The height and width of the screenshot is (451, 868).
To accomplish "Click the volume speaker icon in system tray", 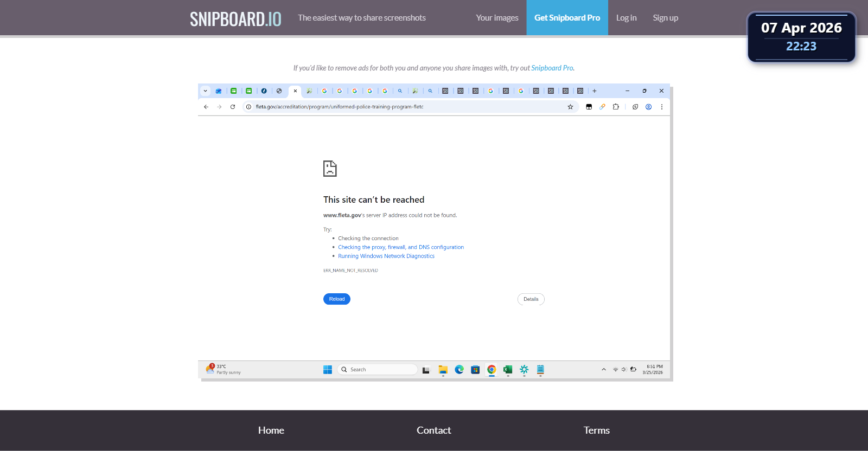I will [x=624, y=370].
